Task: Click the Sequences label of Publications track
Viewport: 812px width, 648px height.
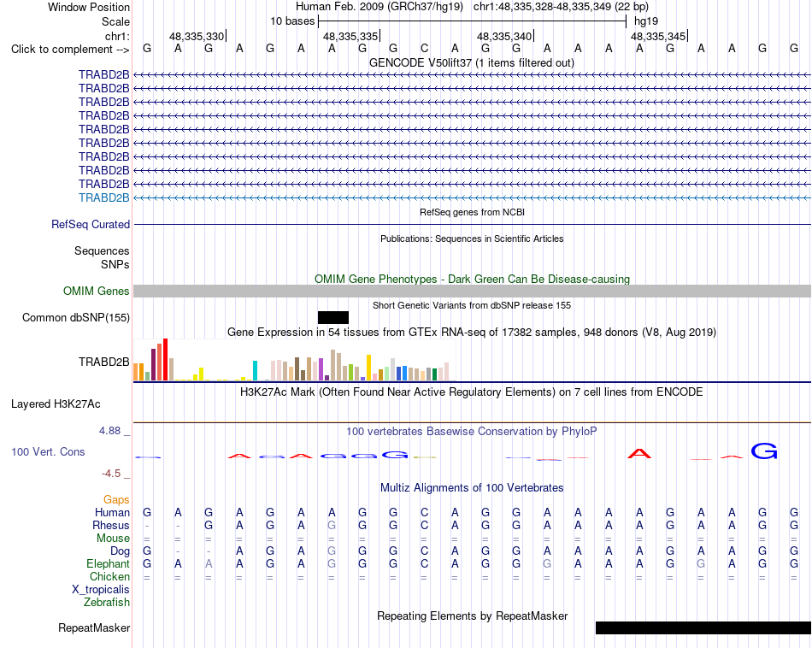Action: (x=102, y=251)
